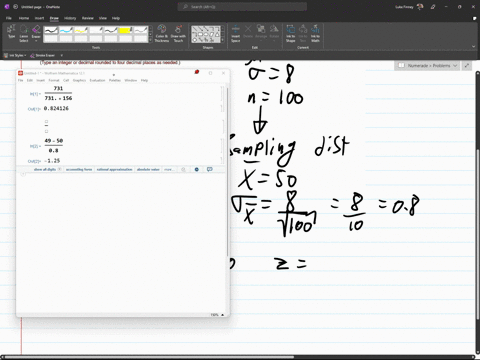Expand page to full view
This screenshot has height=360, width=480.
coord(467,66)
